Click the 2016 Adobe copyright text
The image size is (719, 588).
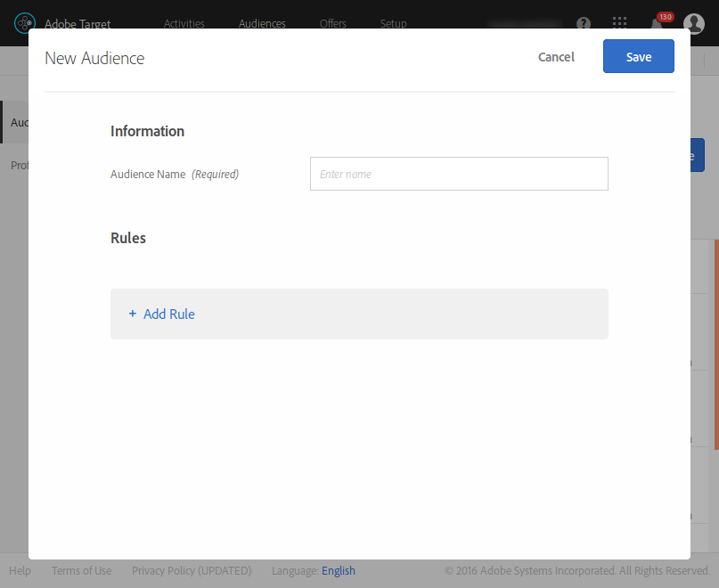577,570
